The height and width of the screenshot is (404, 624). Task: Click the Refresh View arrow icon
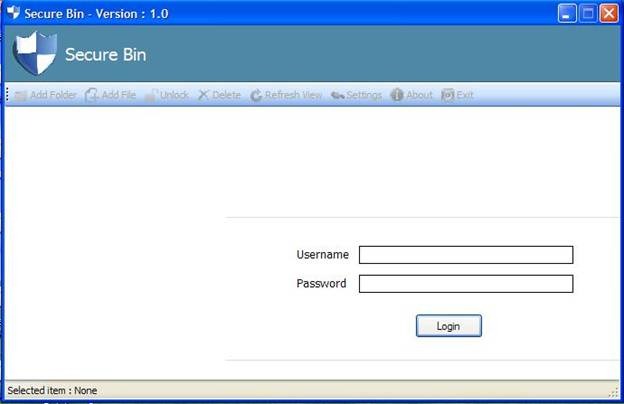click(x=256, y=95)
